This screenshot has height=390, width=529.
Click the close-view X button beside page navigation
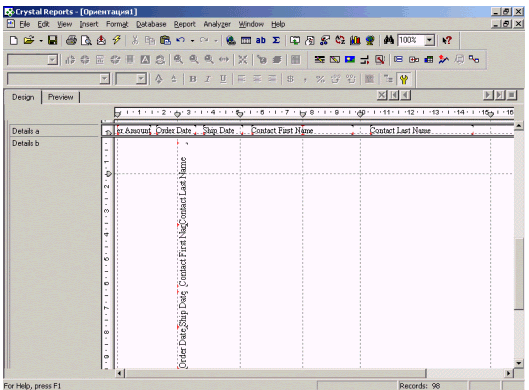382,95
